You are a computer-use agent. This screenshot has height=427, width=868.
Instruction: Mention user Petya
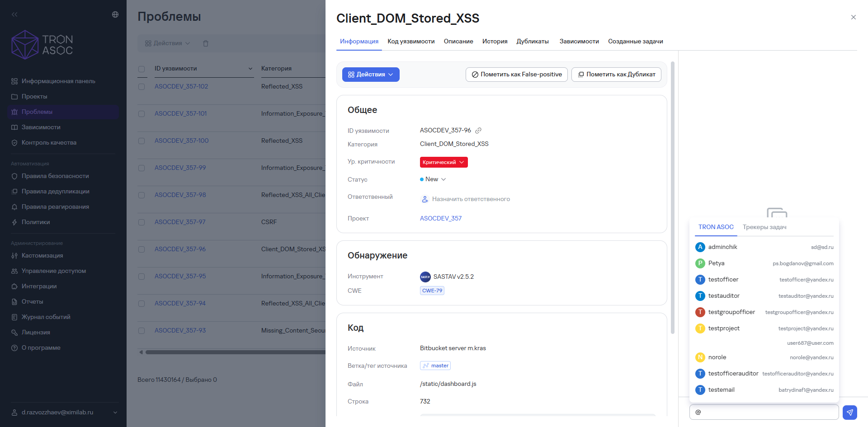[x=764, y=263]
